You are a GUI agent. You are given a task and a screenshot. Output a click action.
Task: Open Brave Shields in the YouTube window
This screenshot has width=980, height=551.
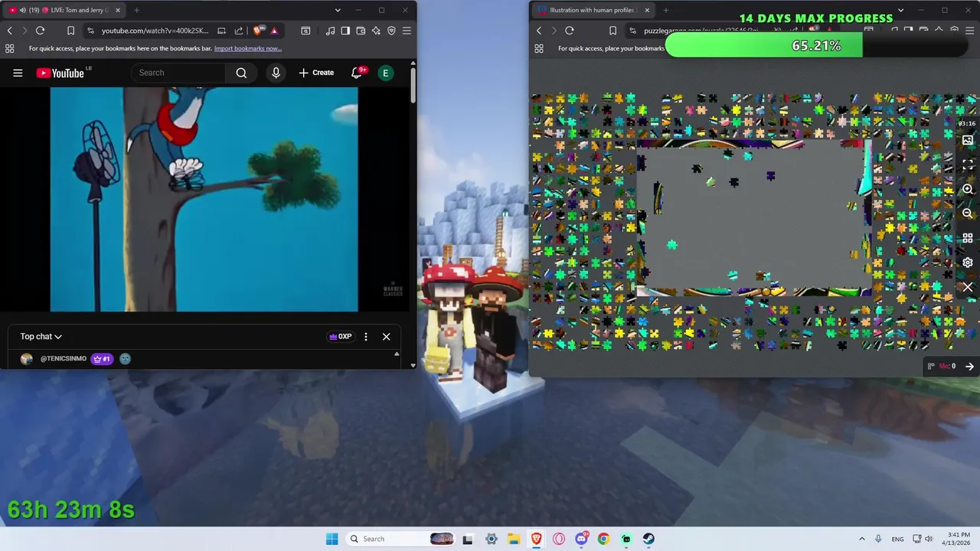tap(258, 31)
